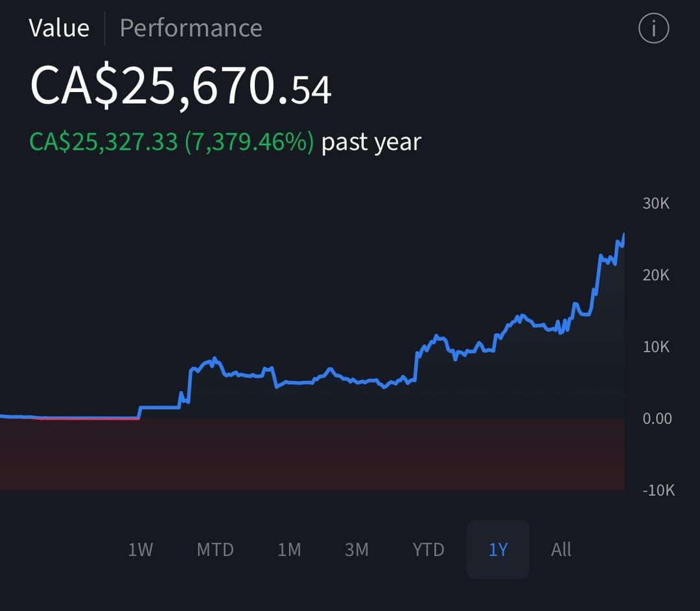Select the Value tab

click(x=59, y=29)
